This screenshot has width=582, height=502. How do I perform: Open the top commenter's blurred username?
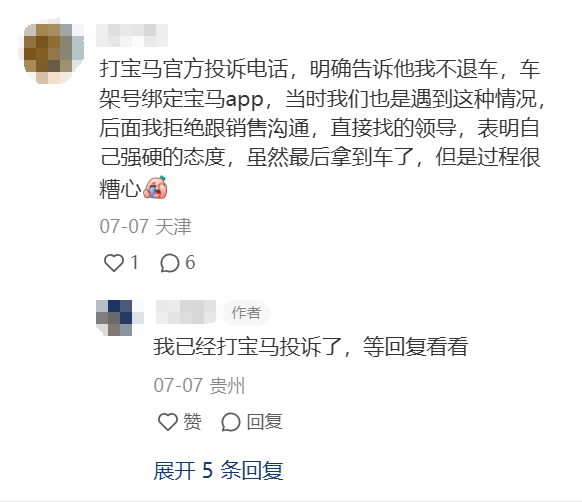point(132,35)
